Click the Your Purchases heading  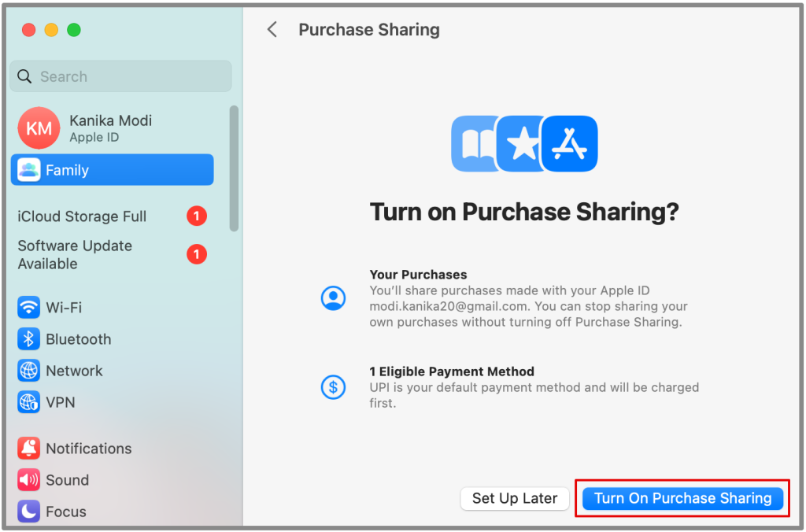418,275
